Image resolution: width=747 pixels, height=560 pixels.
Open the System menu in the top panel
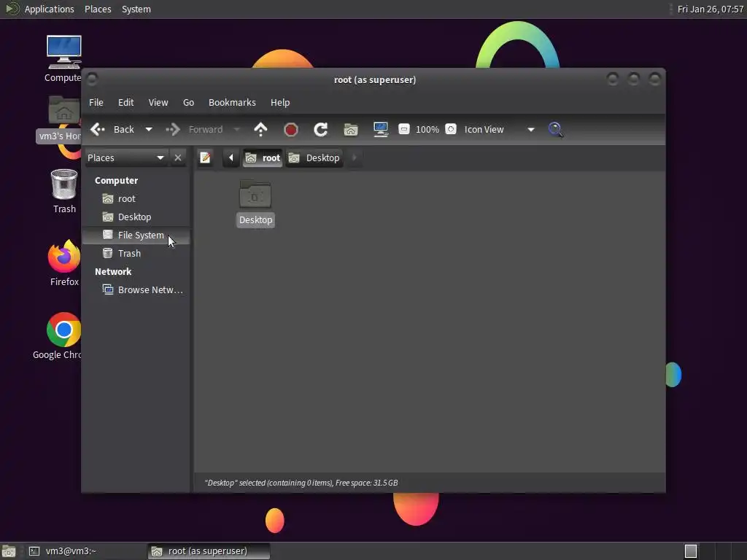click(x=136, y=9)
